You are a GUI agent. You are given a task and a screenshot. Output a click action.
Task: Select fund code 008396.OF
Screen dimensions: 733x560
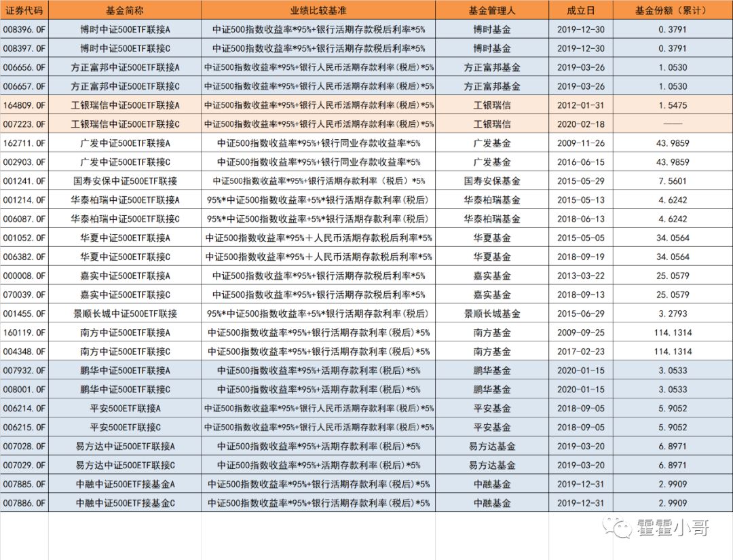tap(24, 29)
